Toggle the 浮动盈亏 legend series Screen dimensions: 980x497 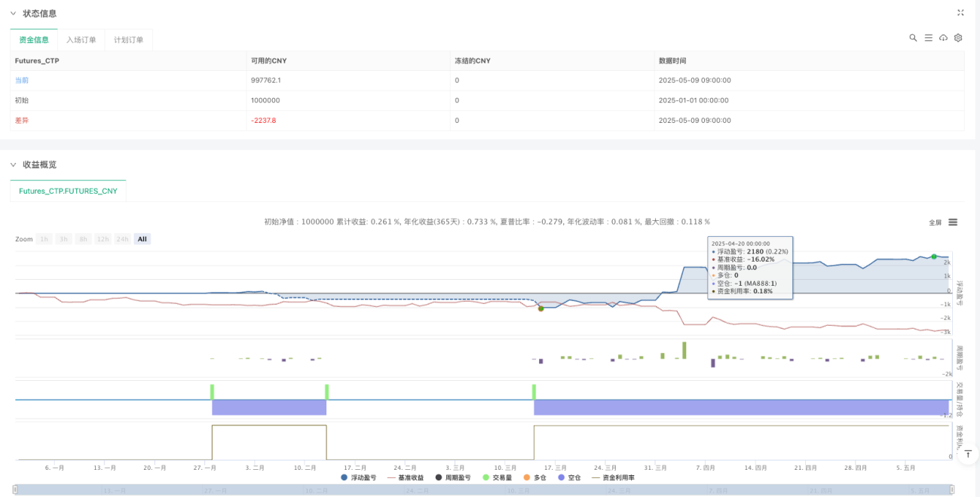[x=360, y=477]
